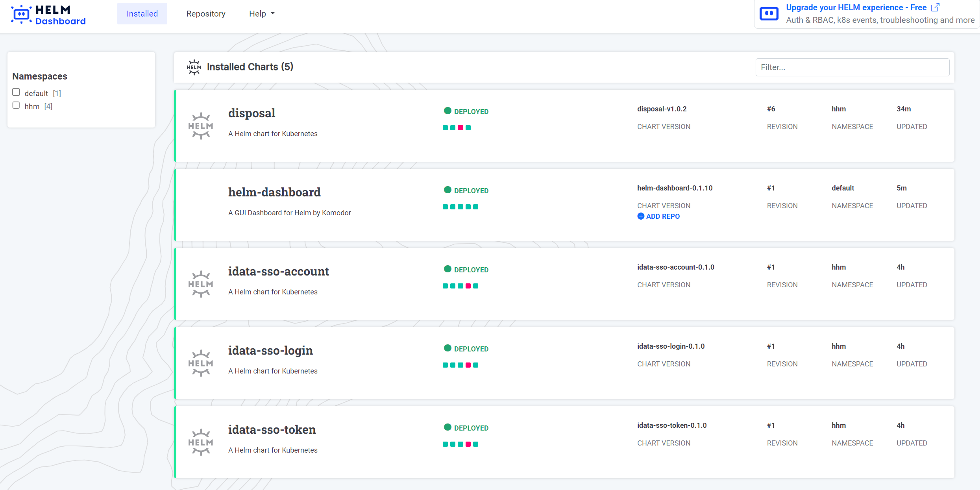Click the Helm icon of idata-sso-login chart
Screen dimensions: 980x490
coord(201,363)
